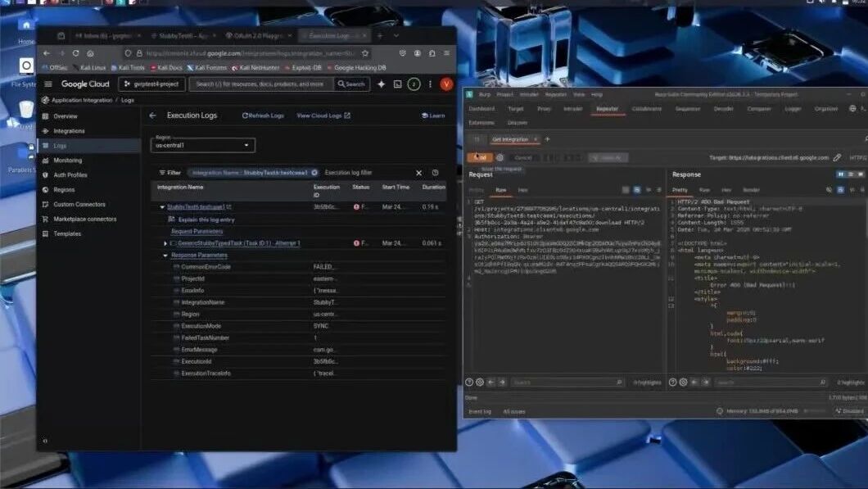Toggle hide-response icon in Burp Response toolbar
The height and width of the screenshot is (489, 868).
(x=829, y=190)
